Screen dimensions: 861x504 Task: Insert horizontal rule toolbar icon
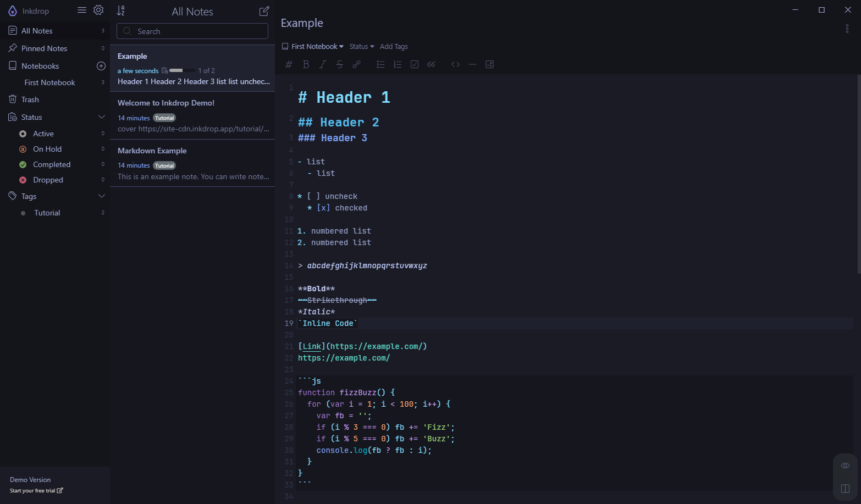point(472,64)
